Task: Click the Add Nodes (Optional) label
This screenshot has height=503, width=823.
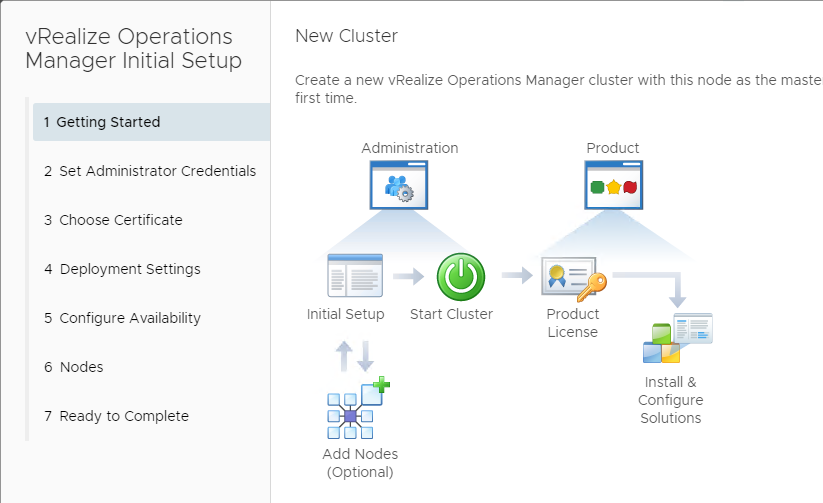Action: pos(360,463)
